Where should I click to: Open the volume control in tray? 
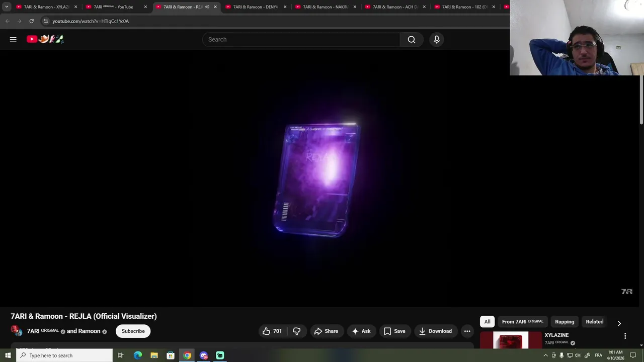tap(578, 355)
